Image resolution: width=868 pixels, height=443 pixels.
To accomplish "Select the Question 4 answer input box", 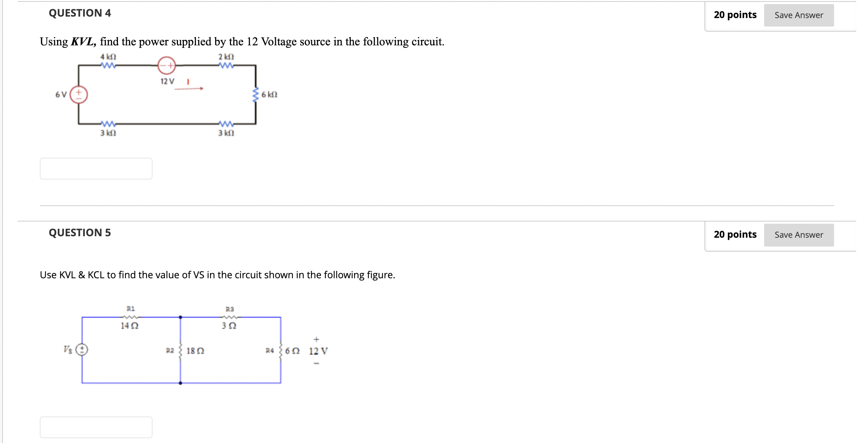I will pyautogui.click(x=96, y=168).
